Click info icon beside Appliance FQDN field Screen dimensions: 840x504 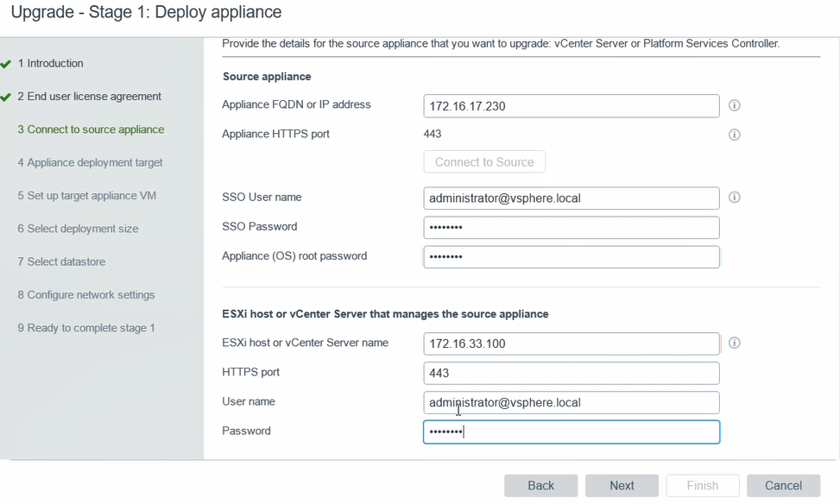tap(735, 105)
